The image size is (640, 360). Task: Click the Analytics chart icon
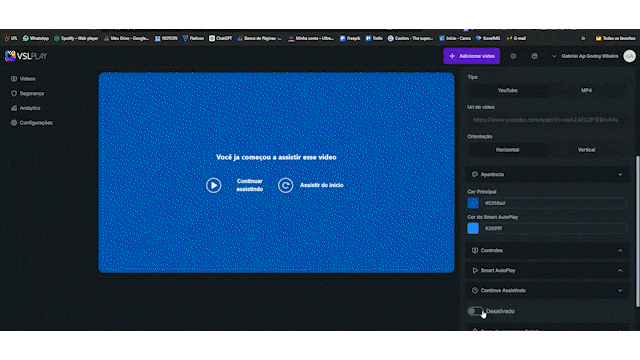pyautogui.click(x=14, y=108)
